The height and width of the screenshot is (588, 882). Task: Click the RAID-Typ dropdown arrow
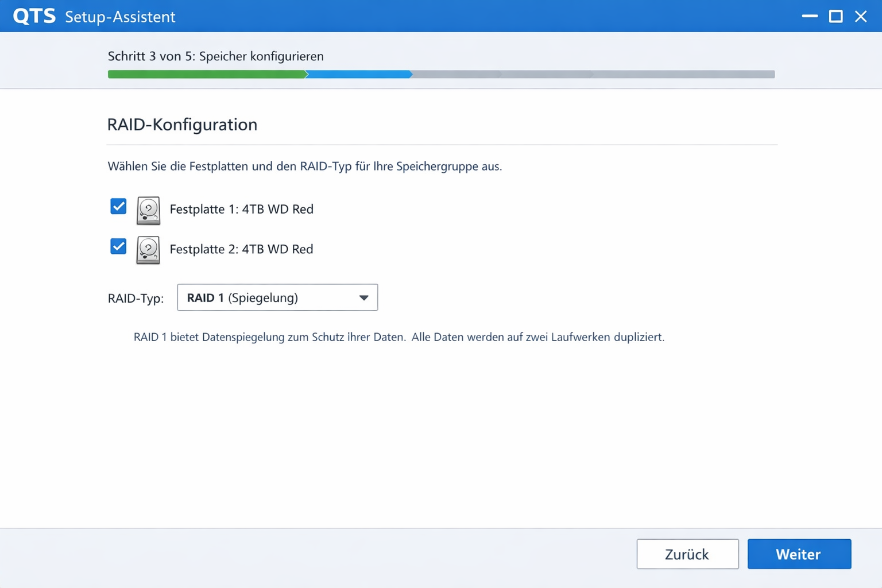click(x=363, y=297)
